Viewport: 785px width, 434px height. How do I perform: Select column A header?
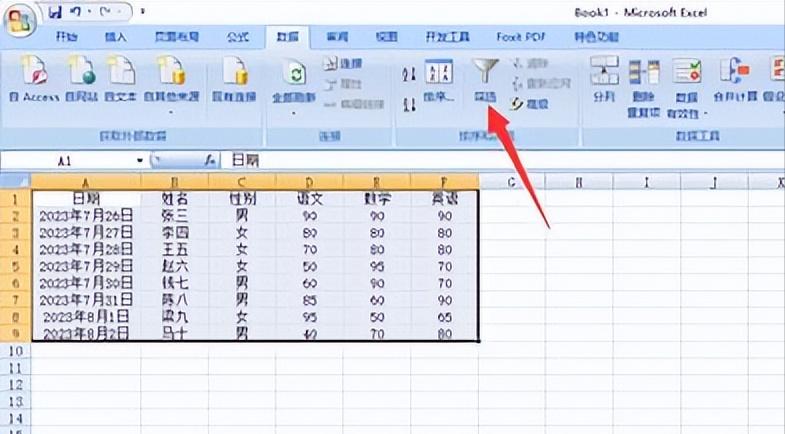pos(86,181)
